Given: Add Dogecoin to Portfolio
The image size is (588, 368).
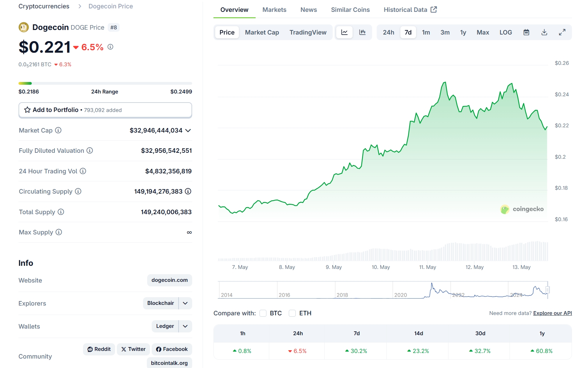Looking at the screenshot, I should [x=55, y=110].
